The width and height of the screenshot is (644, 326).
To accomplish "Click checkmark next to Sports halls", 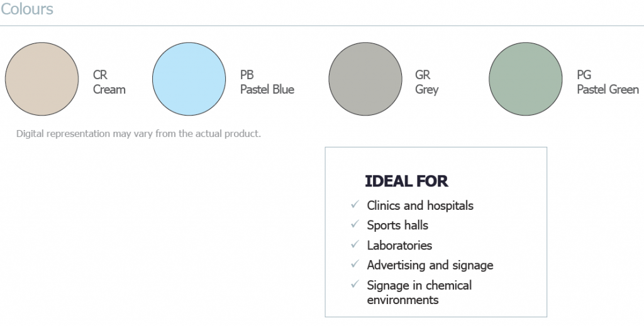I will pyautogui.click(x=355, y=224).
